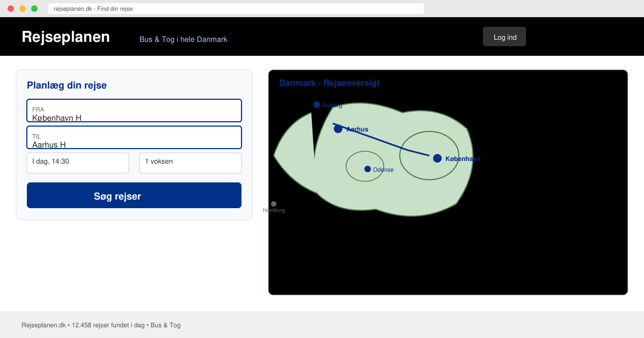Click the footer text 12.458 rejser fundet
Image resolution: width=644 pixels, height=338 pixels.
[99, 325]
